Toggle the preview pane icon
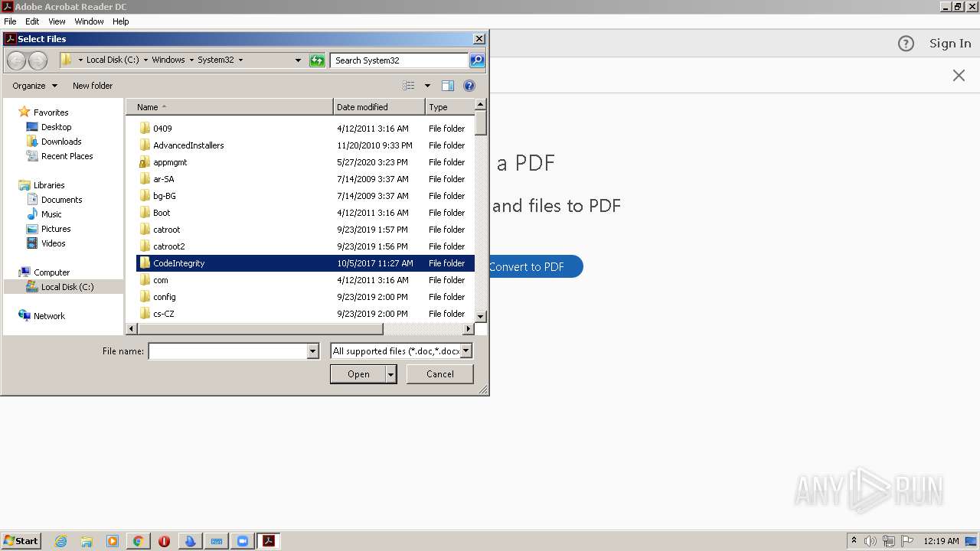980x551 pixels. click(448, 86)
